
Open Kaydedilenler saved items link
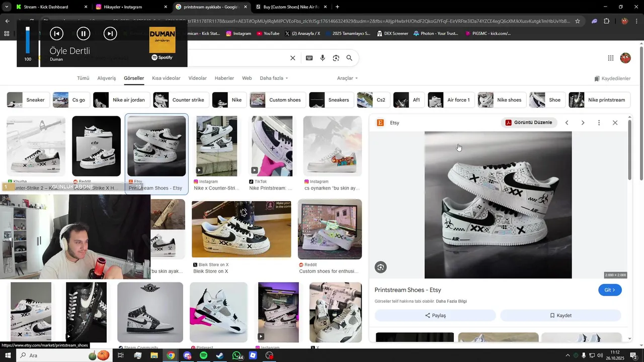pos(612,78)
